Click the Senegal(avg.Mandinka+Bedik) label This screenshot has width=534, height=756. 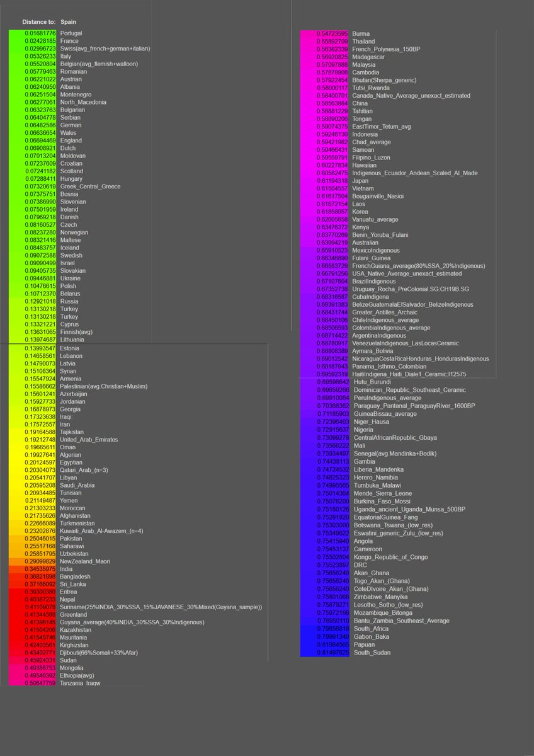coord(395,454)
